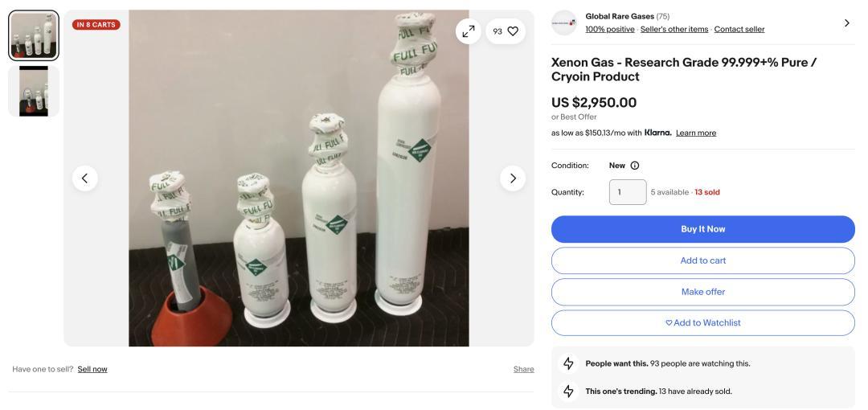This screenshot has height=410, width=868.
Task: Click the Global Rare Gases seller logo
Action: tap(564, 23)
